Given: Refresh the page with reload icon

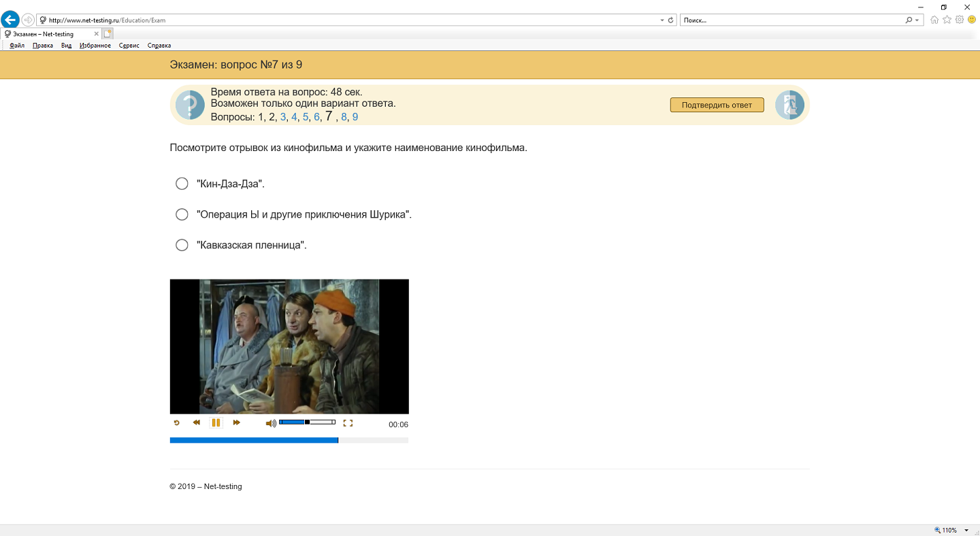Looking at the screenshot, I should (x=671, y=20).
